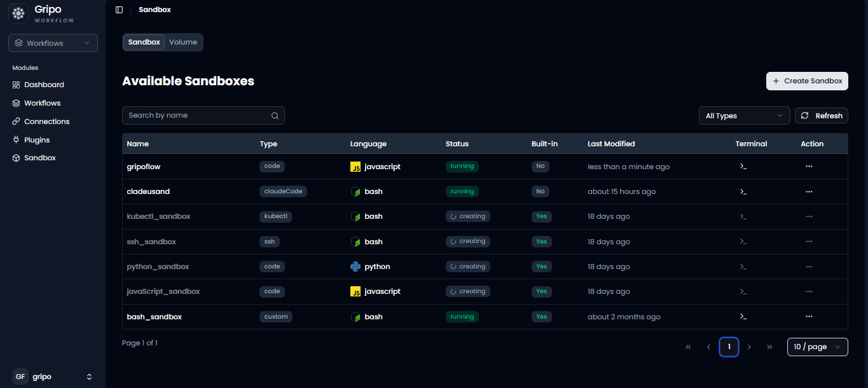Switch to the Volume tab
This screenshot has height=388, width=868.
(183, 42)
